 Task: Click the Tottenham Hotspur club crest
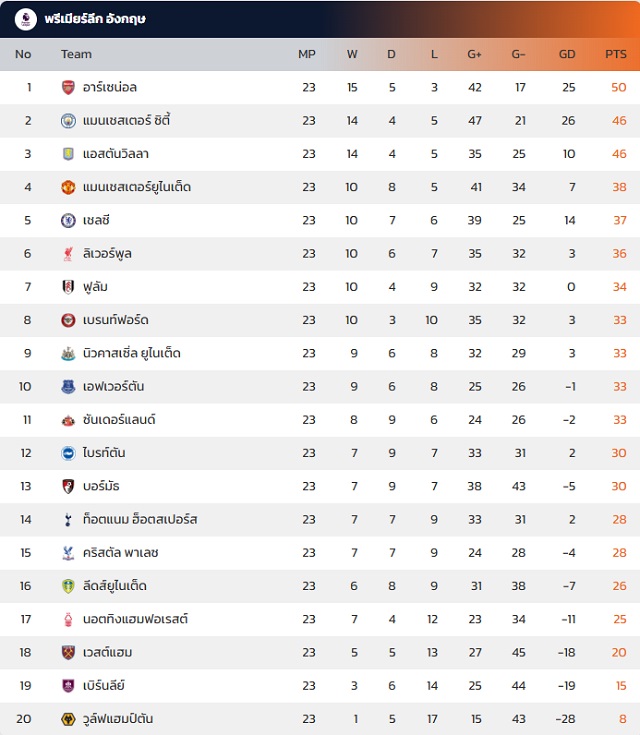tap(68, 519)
